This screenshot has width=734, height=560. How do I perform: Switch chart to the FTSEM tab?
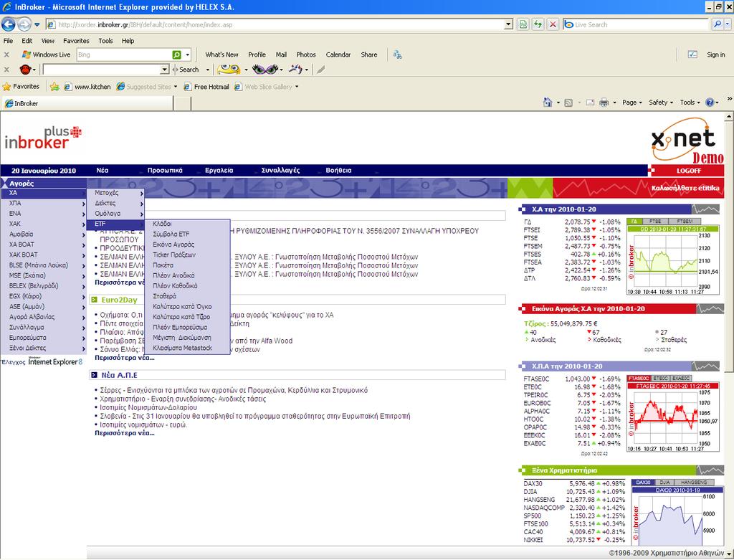click(x=685, y=221)
